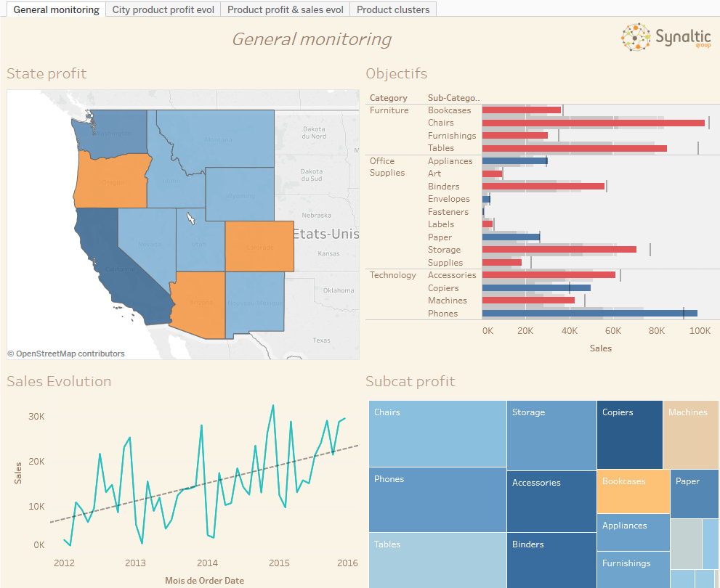720x588 pixels.
Task: Open the Product clusters tab
Action: (x=392, y=9)
